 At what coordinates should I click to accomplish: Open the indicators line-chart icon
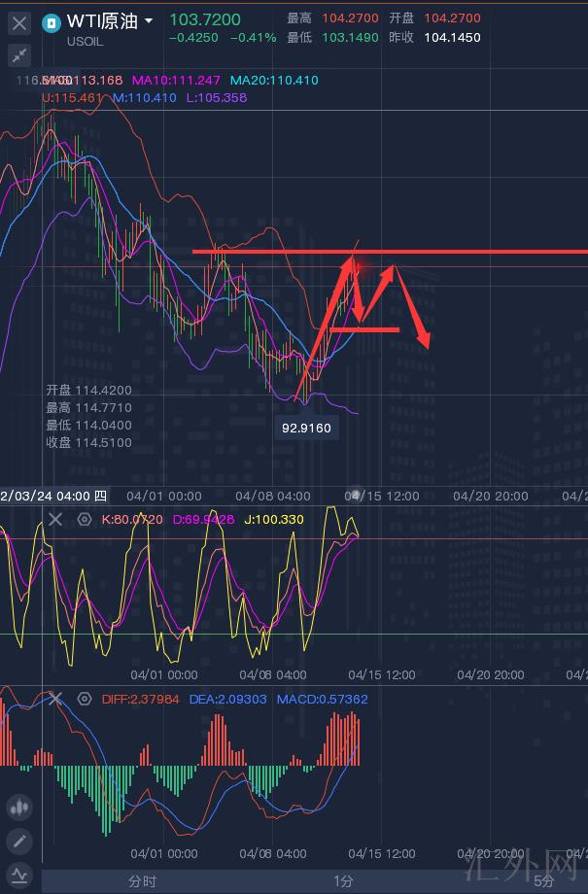[19, 875]
